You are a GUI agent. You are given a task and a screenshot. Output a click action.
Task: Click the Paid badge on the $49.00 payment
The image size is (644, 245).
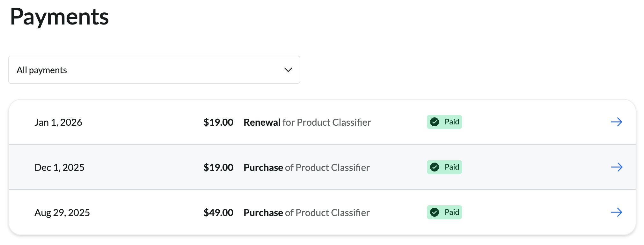coord(444,212)
